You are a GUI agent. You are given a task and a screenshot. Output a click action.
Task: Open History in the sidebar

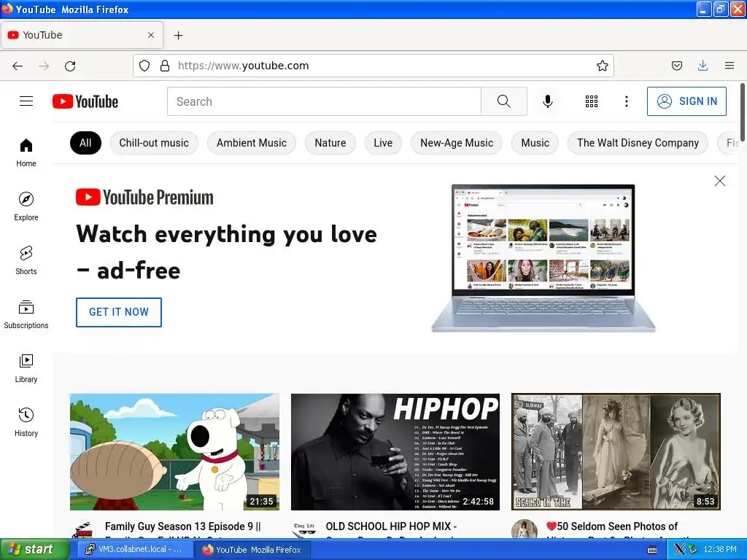click(x=26, y=422)
